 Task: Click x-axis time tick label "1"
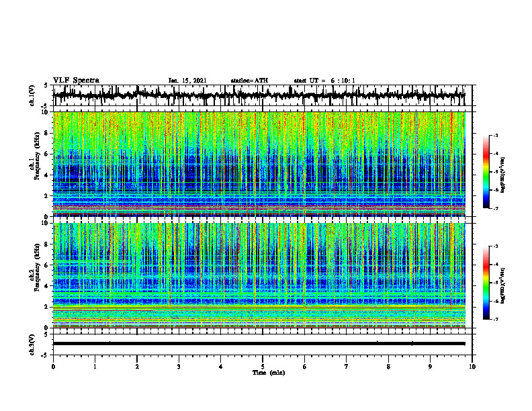click(95, 367)
